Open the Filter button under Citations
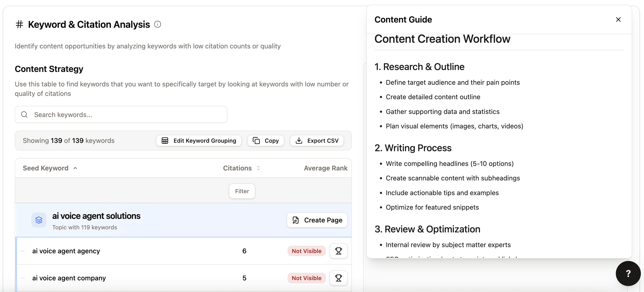Screen dimensions: 644x292 (x=242, y=191)
